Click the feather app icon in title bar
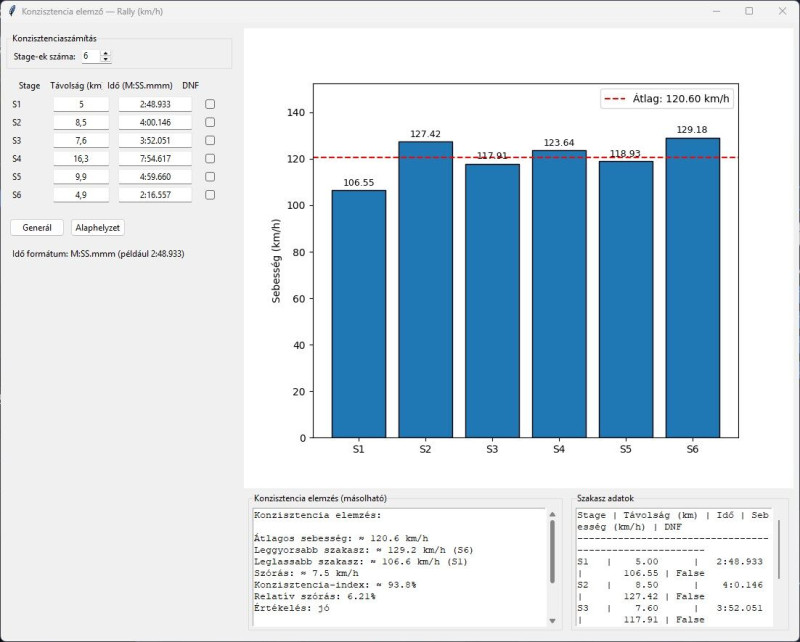This screenshot has height=642, width=800. click(12, 11)
